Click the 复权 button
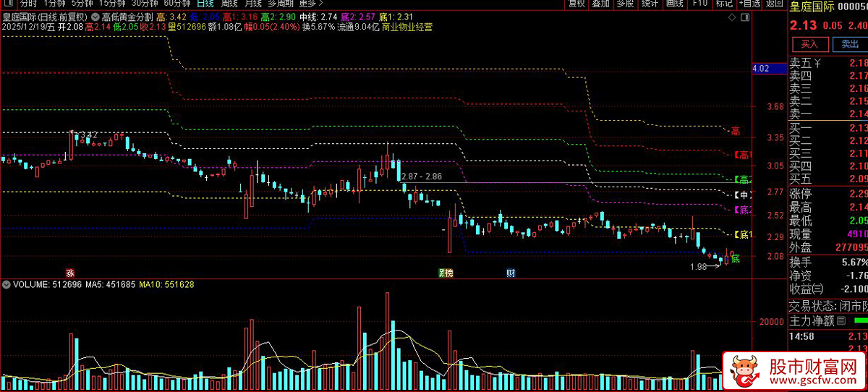This screenshot has height=392, width=868. click(x=576, y=4)
